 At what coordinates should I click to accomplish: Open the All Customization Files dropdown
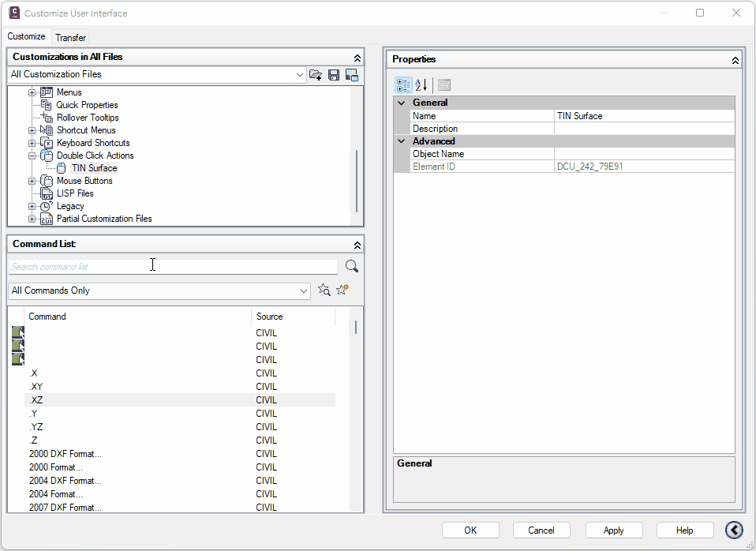(x=300, y=75)
